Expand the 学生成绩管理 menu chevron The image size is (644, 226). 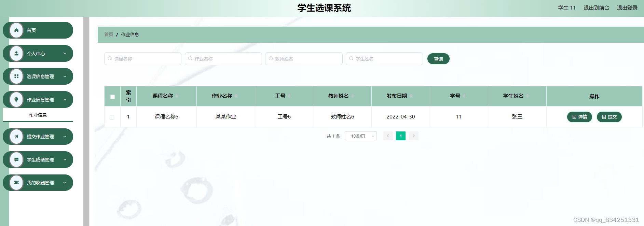[65, 159]
